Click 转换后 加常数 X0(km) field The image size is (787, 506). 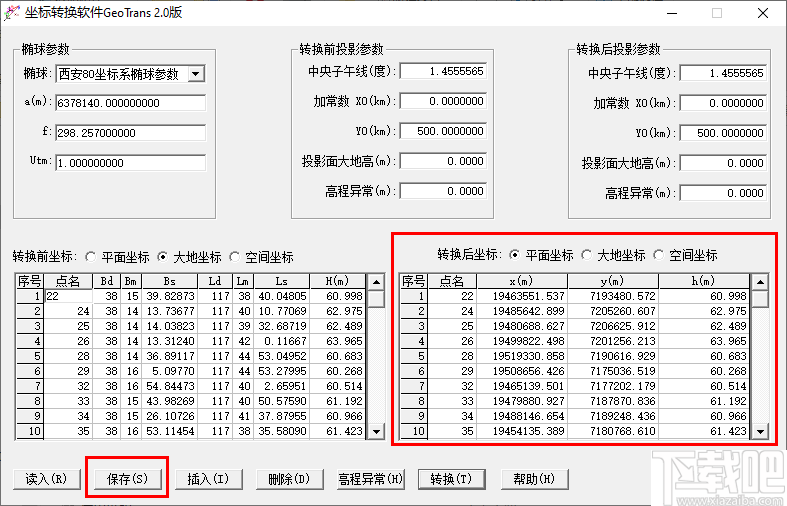coord(723,103)
